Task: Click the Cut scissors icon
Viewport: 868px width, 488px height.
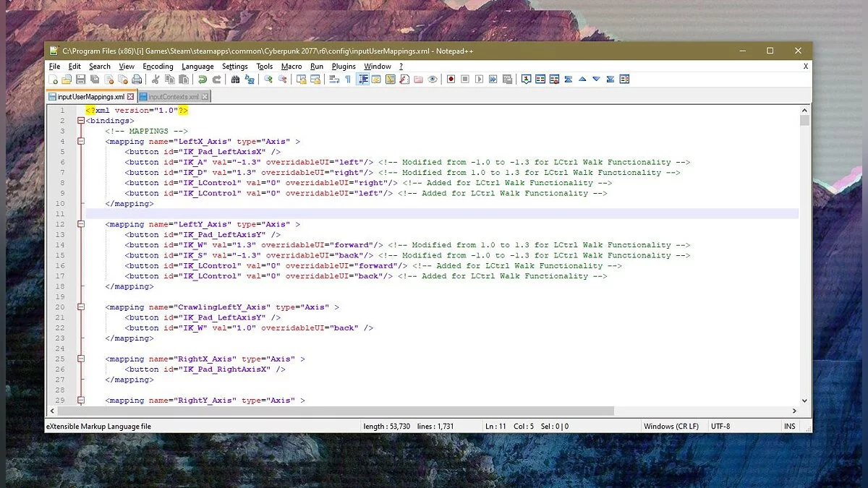Action: (154, 80)
